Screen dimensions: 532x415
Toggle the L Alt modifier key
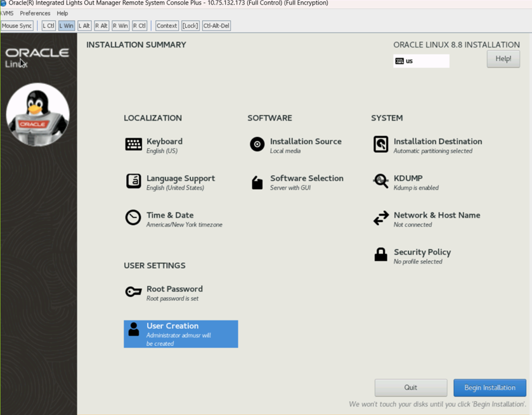pos(84,26)
